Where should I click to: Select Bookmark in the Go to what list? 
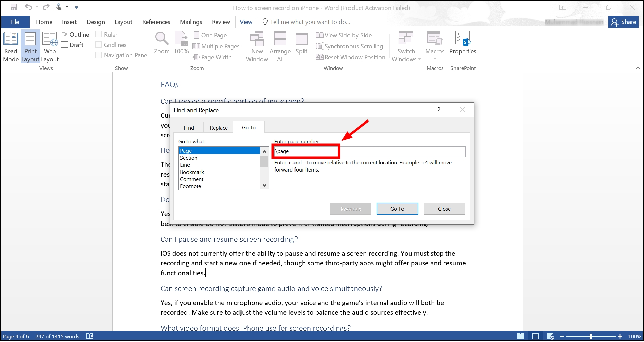[x=219, y=172]
